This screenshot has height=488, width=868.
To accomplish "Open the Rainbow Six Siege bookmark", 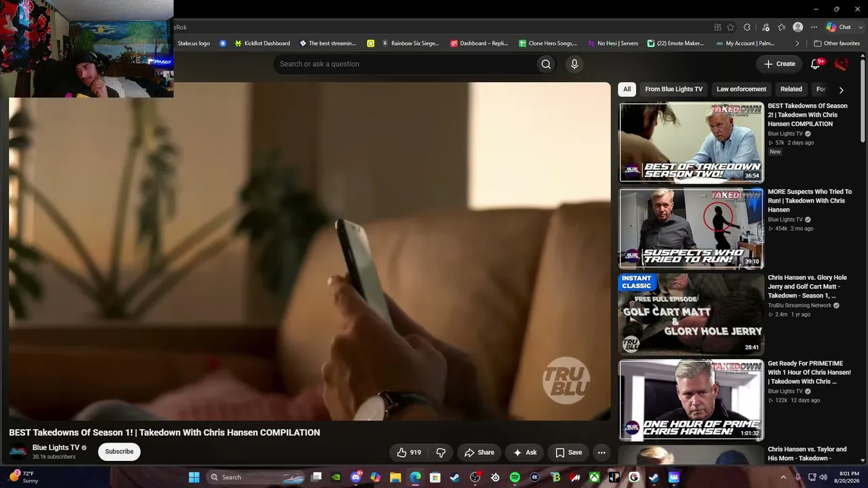I will click(410, 43).
